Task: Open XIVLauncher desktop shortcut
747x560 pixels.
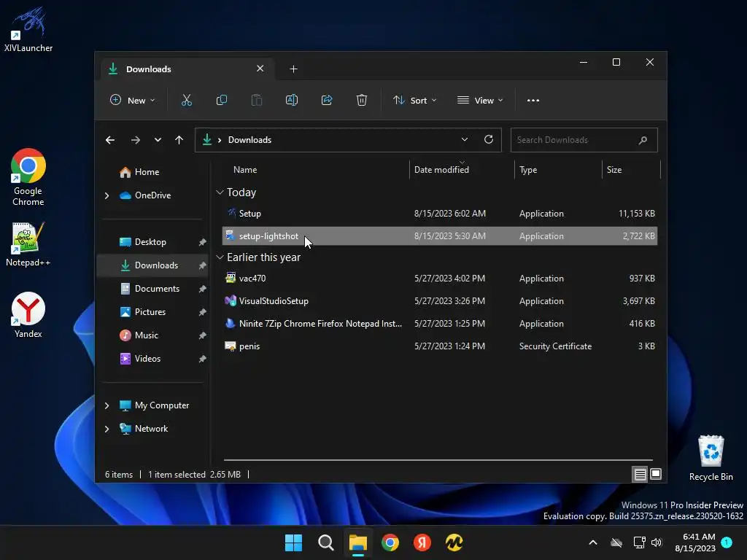Action: [28, 29]
